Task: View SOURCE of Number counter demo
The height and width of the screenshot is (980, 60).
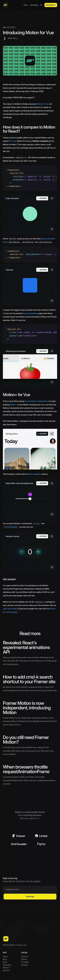Action: pyautogui.click(x=42, y=536)
